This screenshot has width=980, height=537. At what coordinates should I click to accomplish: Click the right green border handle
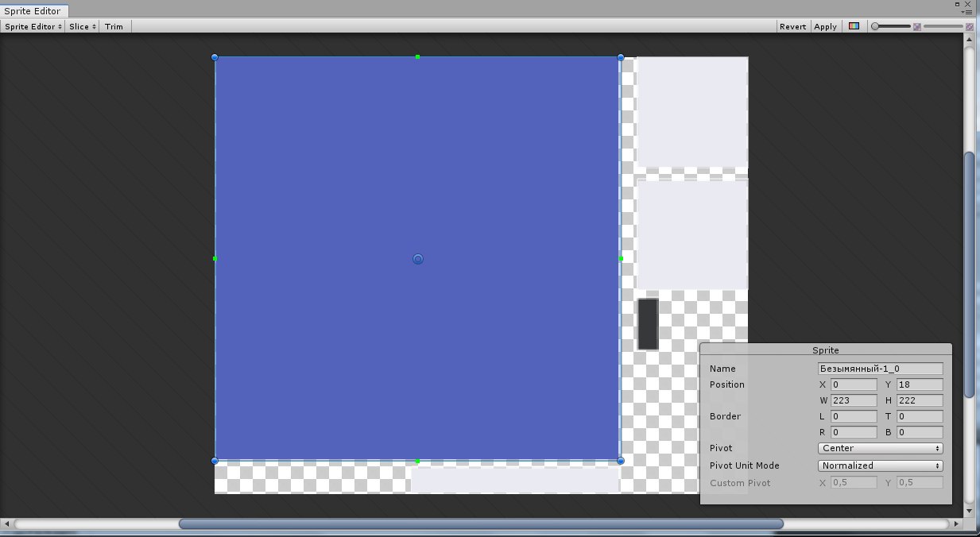point(621,259)
